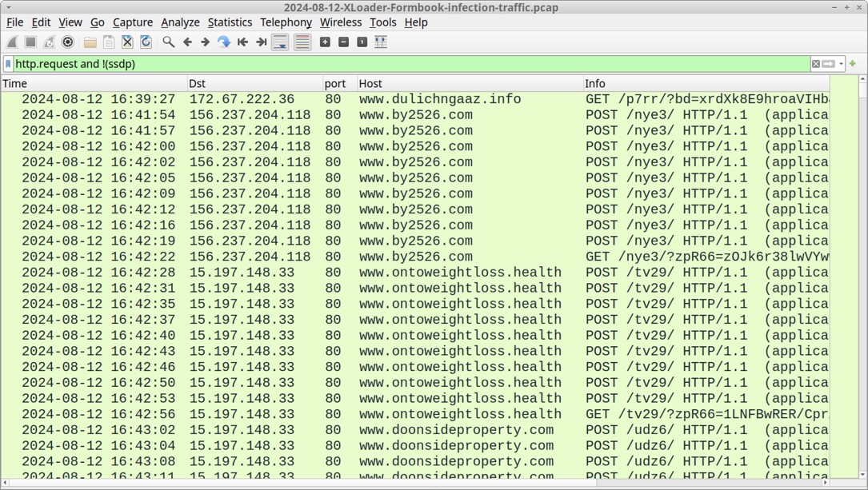This screenshot has height=490, width=868.
Task: Click the display filter text field
Action: click(412, 64)
